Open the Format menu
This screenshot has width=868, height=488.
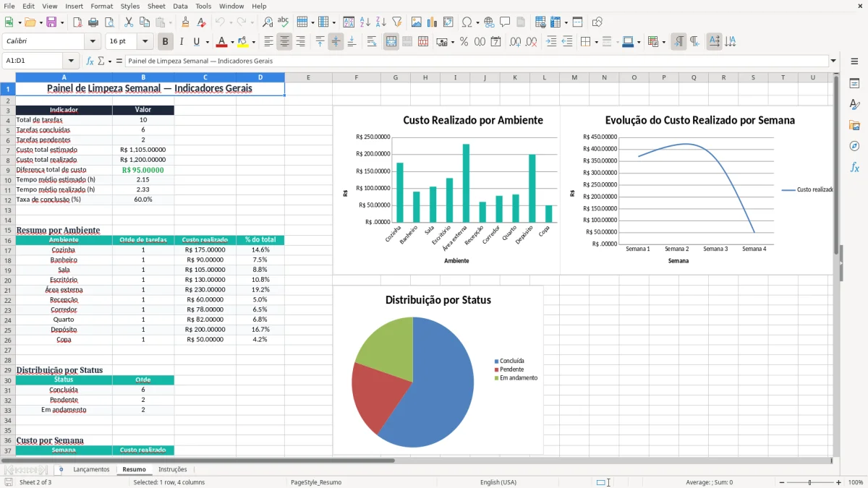101,6
